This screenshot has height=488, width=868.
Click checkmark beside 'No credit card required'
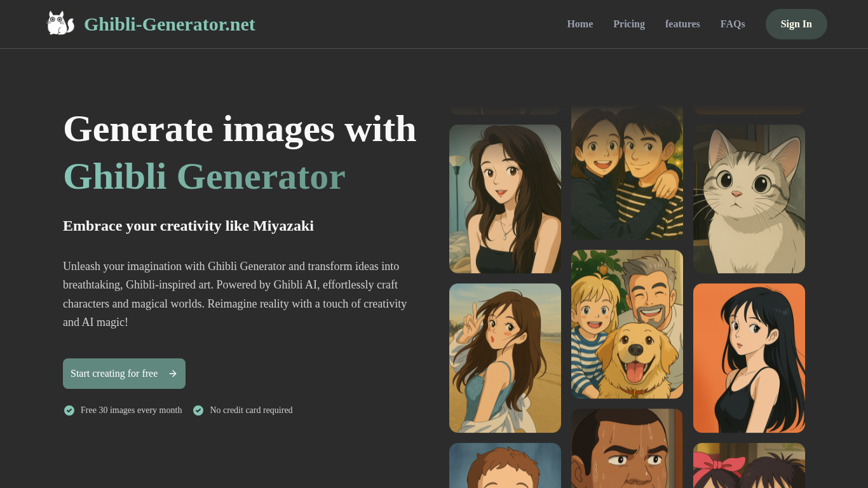[198, 410]
